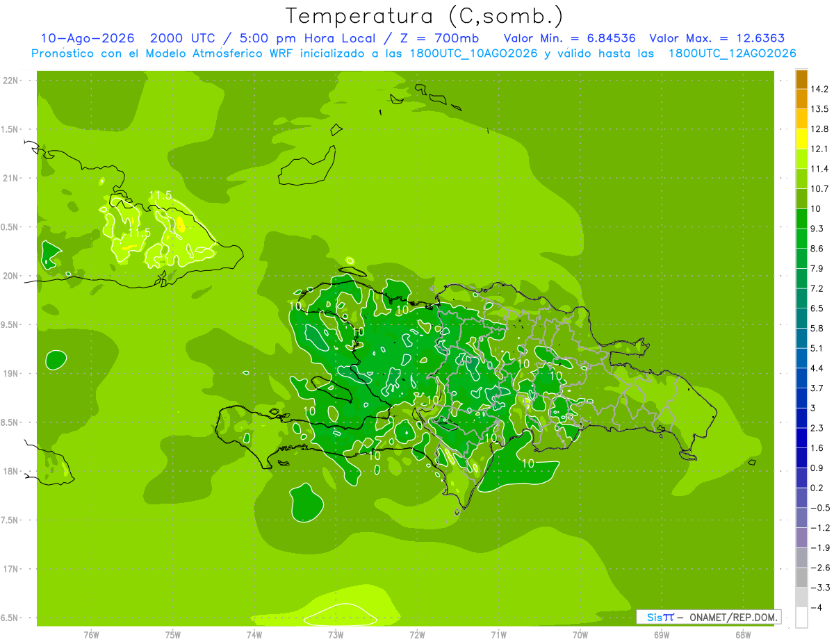Pick the lime swatch between 11.4 and 12.1
834x644 pixels.
pos(801,159)
